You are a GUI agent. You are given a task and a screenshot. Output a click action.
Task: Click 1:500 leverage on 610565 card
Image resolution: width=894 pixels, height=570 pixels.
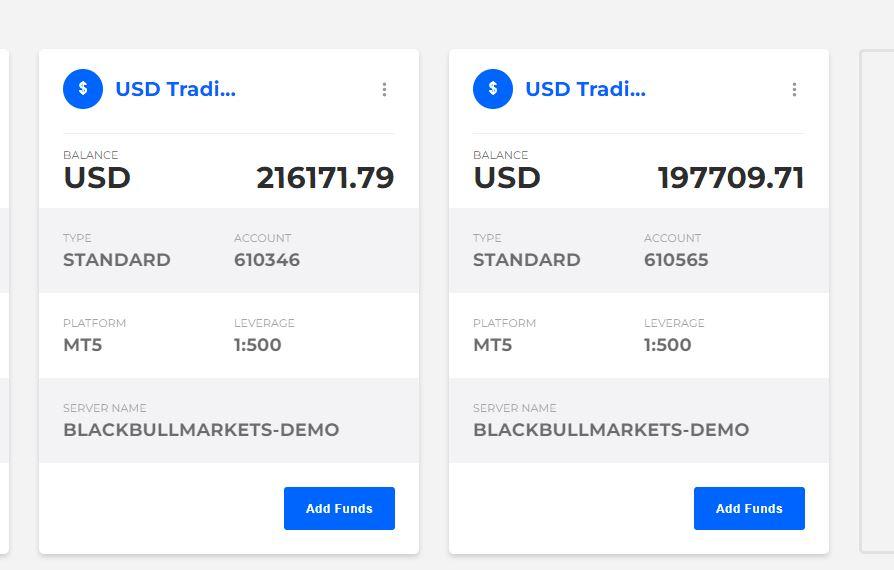[x=668, y=345]
